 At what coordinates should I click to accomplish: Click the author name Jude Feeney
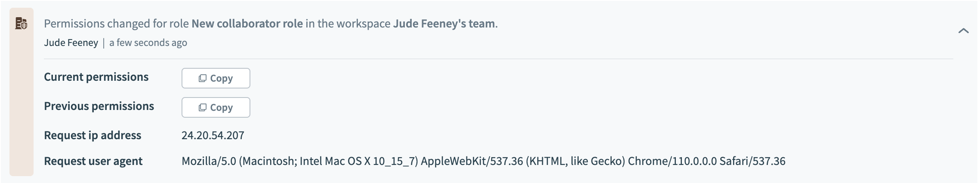71,43
